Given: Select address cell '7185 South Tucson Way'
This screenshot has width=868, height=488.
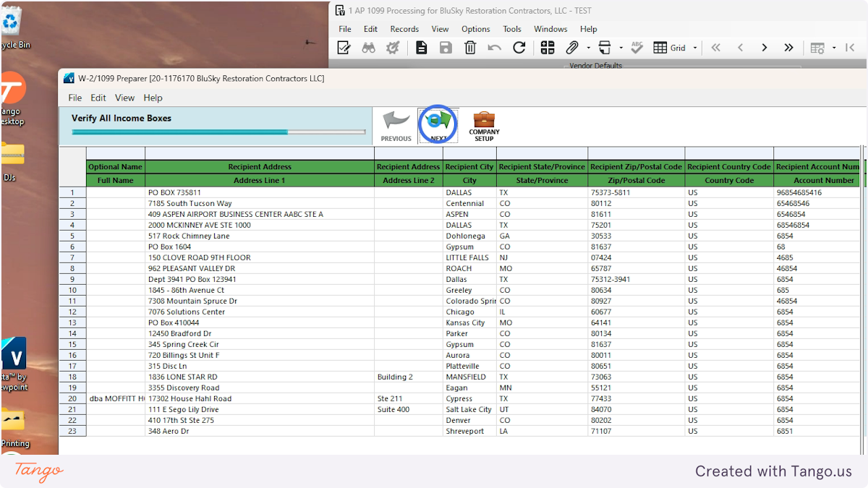Looking at the screenshot, I should pyautogui.click(x=260, y=204).
